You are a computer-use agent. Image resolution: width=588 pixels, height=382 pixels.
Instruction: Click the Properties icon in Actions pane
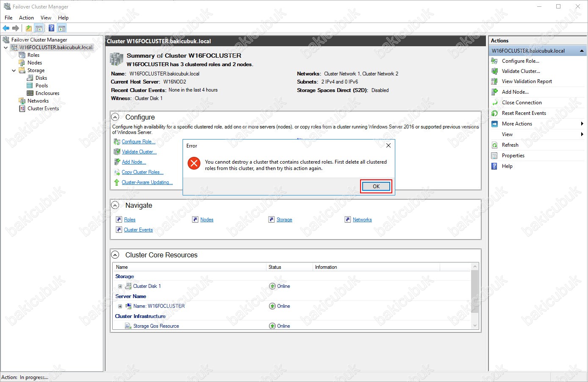tap(494, 156)
